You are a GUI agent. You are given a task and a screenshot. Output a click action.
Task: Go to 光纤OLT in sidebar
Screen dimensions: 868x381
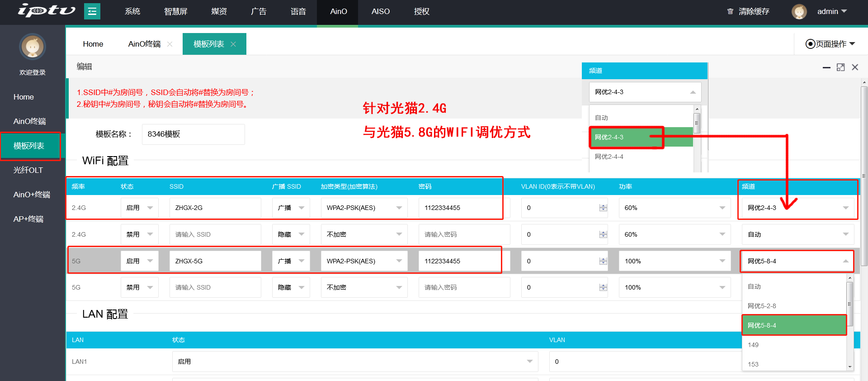pyautogui.click(x=28, y=170)
